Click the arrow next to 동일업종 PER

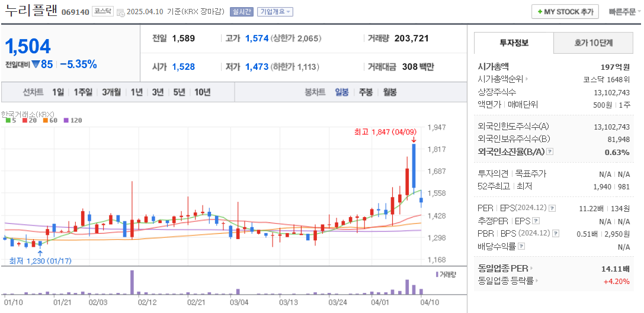click(x=531, y=269)
